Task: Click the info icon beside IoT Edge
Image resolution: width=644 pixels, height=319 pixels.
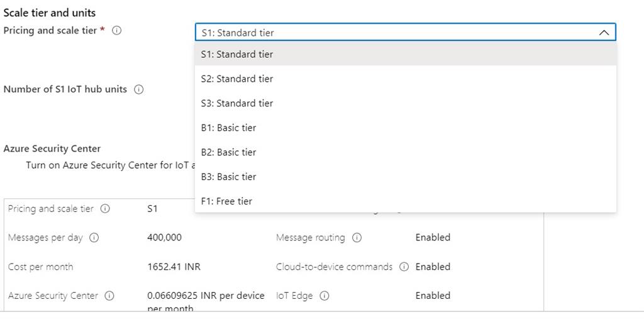Action: click(325, 296)
